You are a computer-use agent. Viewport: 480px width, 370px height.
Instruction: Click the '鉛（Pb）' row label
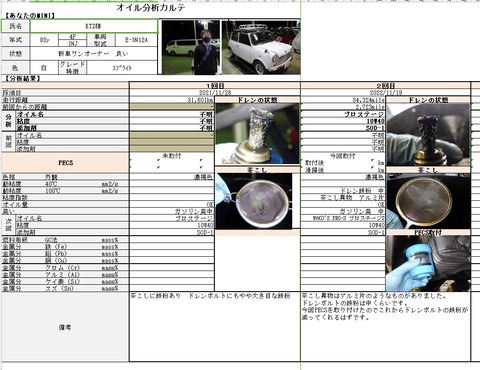(56, 254)
